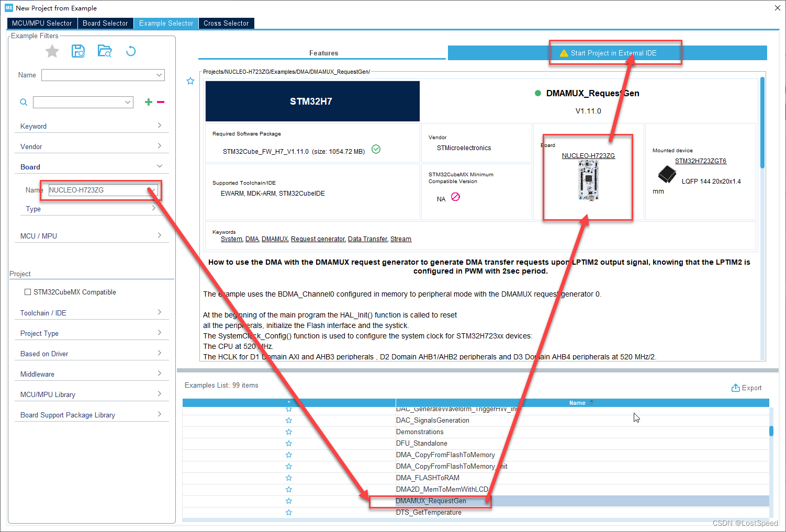Viewport: 786px width, 532px height.
Task: Switch to Example Selector tab
Action: tap(166, 23)
